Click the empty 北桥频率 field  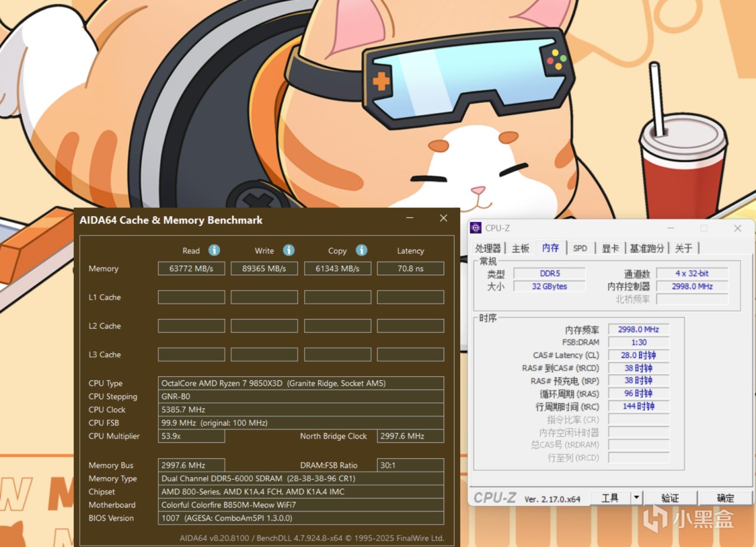(692, 299)
